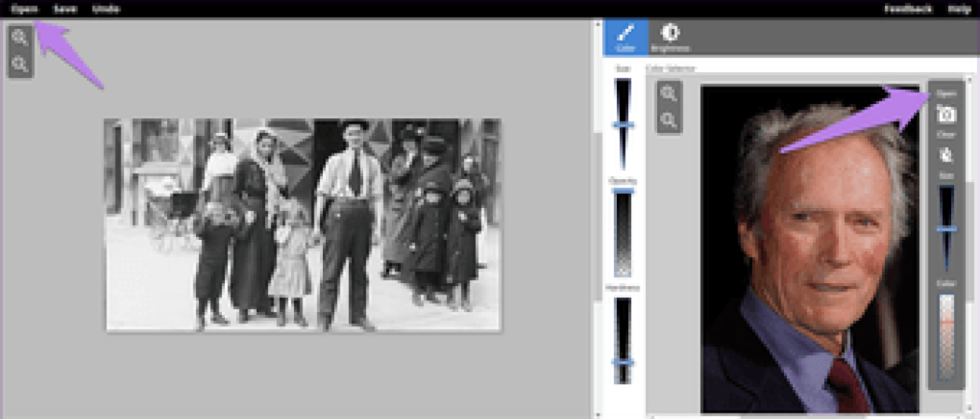Zoom in on the reference photo
The height and width of the screenshot is (419, 980).
pos(669,94)
